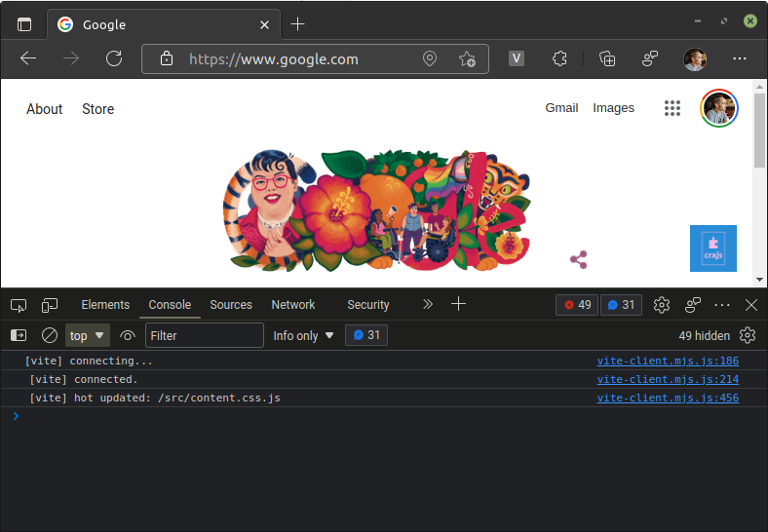Open Google About link
The width and height of the screenshot is (768, 532).
(45, 109)
